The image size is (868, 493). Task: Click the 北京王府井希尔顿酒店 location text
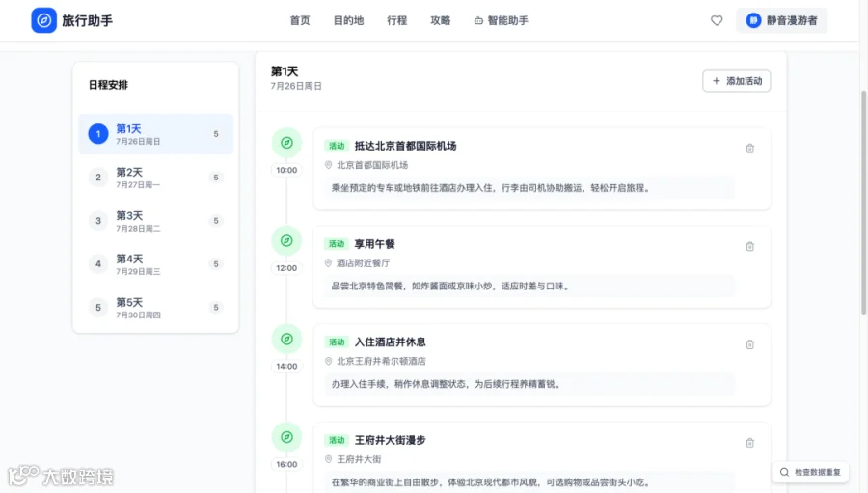[381, 361]
